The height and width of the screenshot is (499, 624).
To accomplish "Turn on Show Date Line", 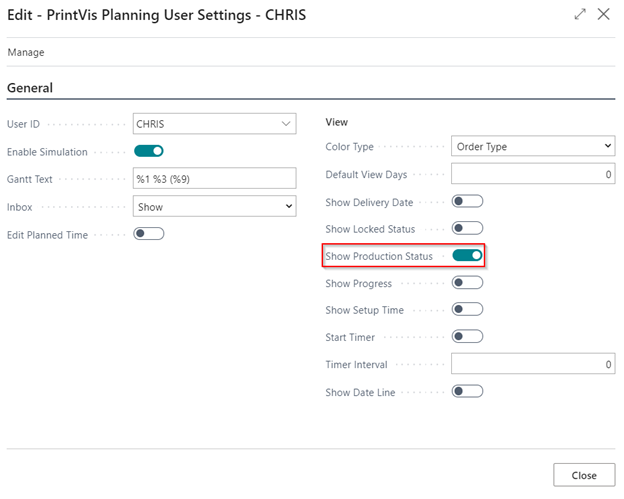I will (x=468, y=392).
